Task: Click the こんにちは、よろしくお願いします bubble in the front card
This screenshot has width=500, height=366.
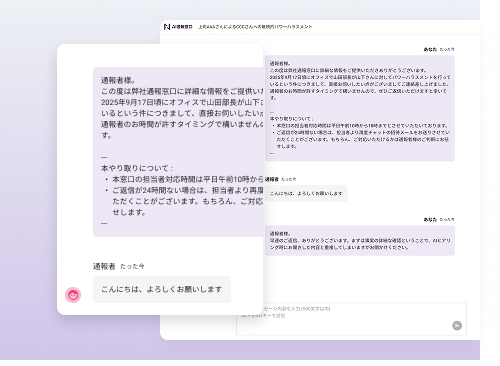Action: 162,289
